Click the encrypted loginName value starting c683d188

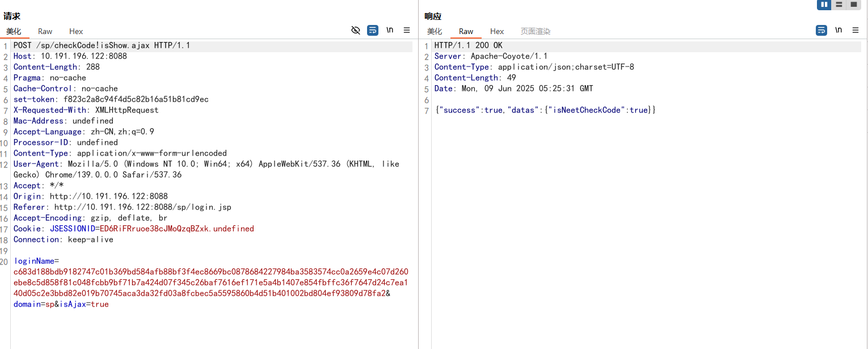click(211, 283)
